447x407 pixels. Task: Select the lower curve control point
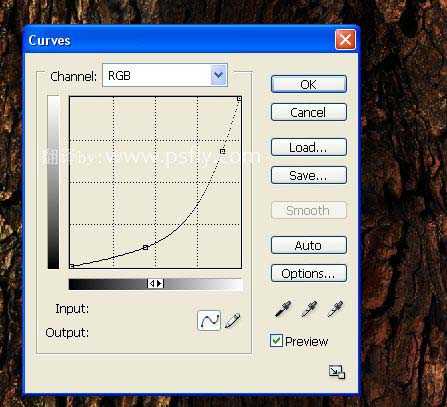pos(145,247)
